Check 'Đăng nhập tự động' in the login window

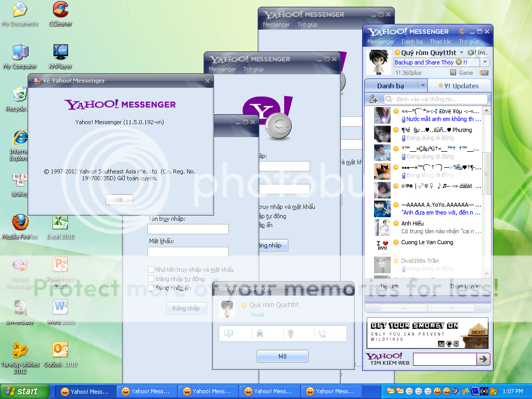tap(151, 278)
